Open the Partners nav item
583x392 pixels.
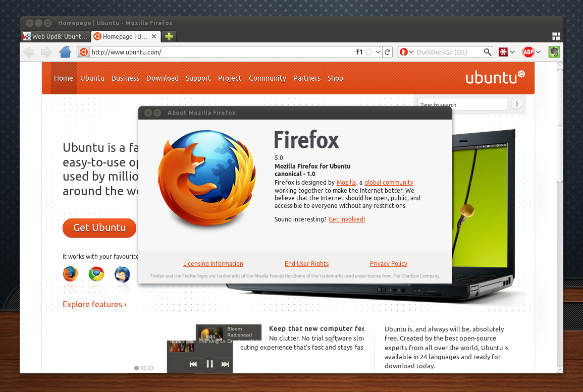(307, 78)
